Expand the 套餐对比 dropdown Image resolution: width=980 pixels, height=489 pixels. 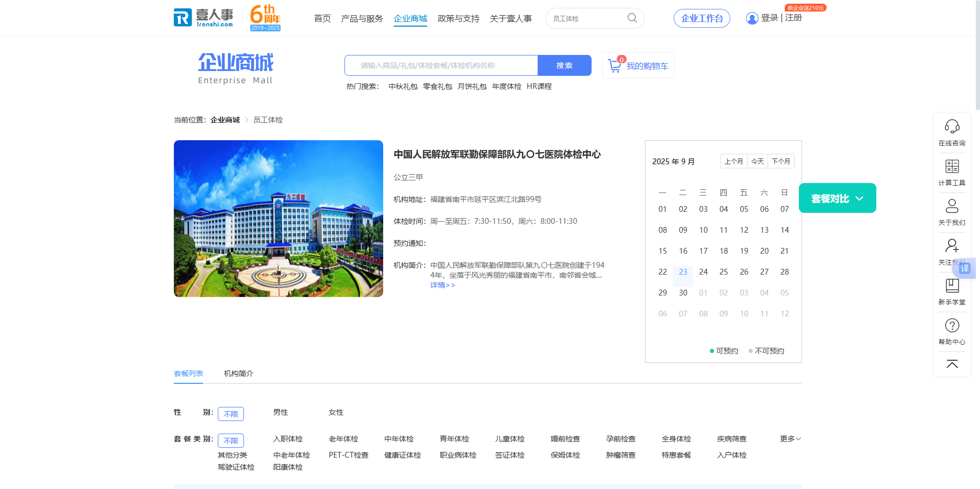point(837,198)
